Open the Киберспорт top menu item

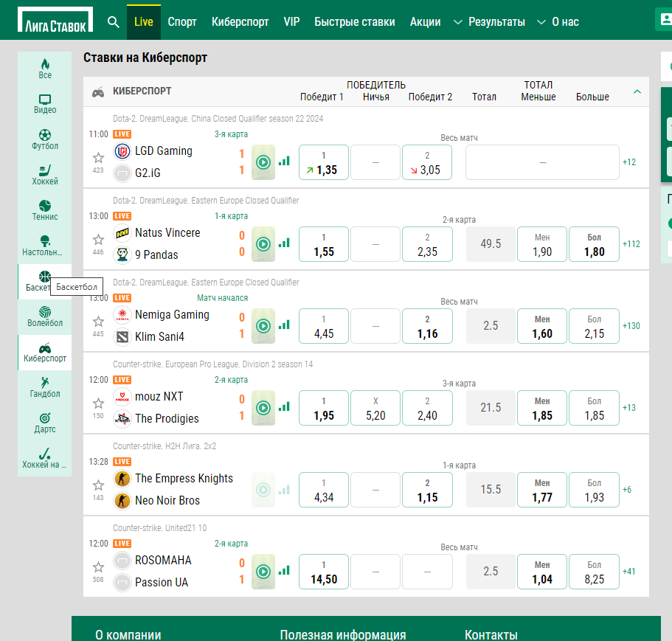[240, 22]
